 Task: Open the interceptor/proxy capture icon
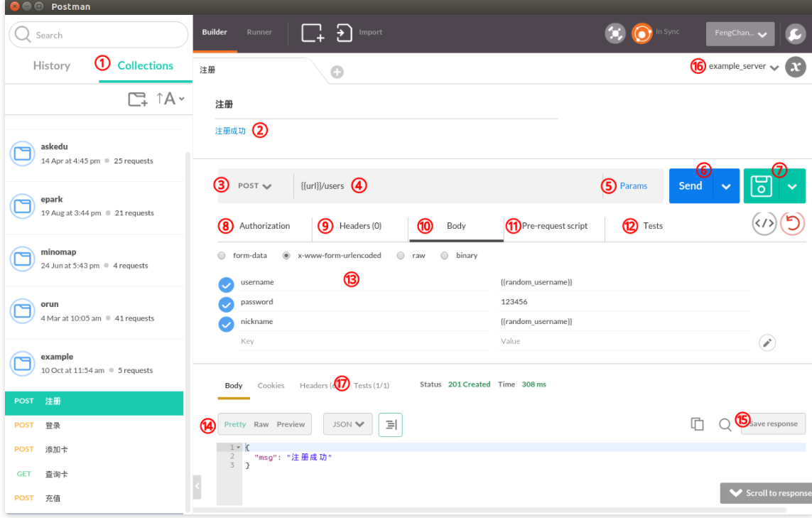coord(615,33)
